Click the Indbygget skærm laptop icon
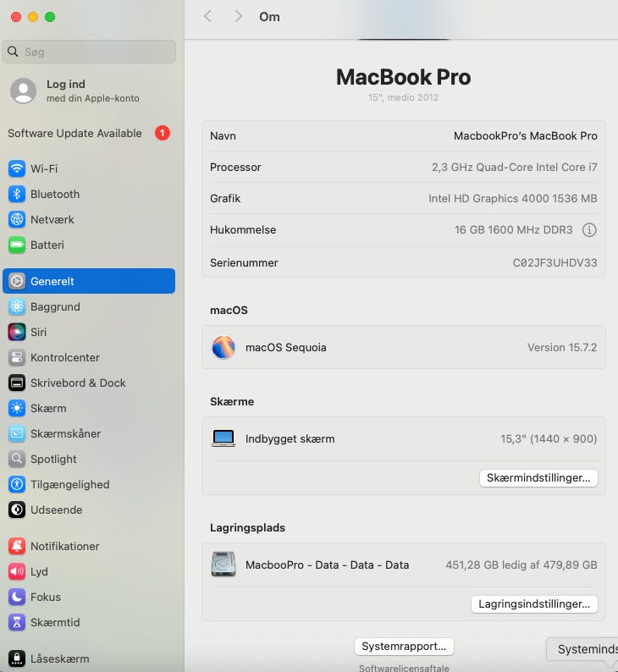This screenshot has width=618, height=672. pos(223,438)
